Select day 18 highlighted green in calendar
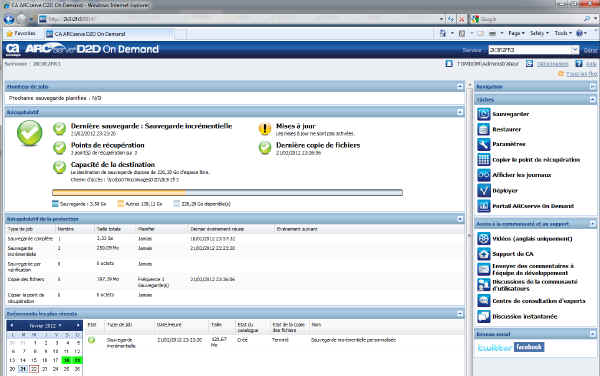600x376 pixels. (x=67, y=360)
